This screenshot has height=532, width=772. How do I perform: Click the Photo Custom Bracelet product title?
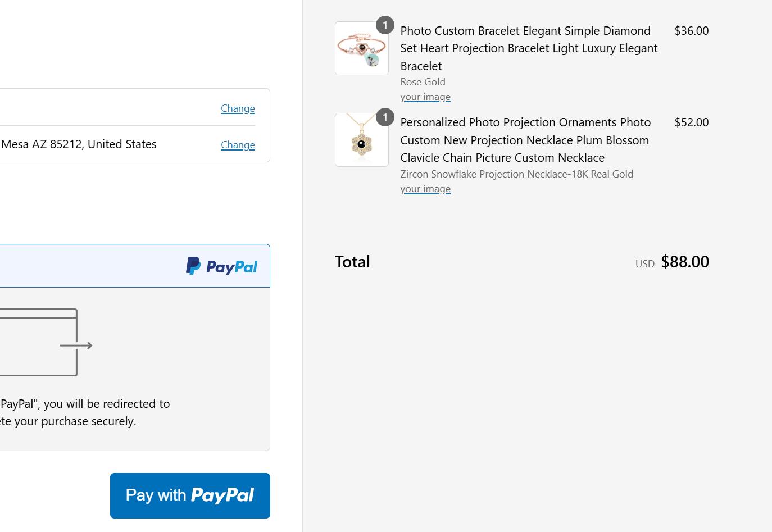click(529, 48)
